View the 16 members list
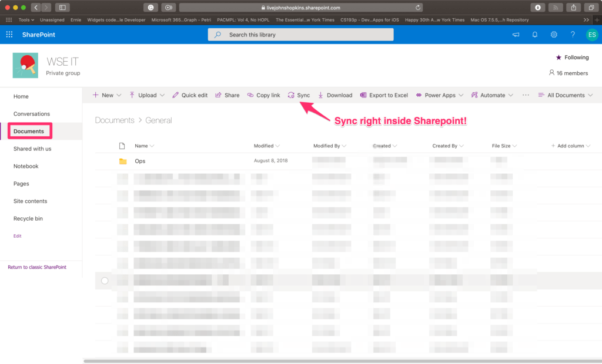The width and height of the screenshot is (602, 364). (x=568, y=73)
